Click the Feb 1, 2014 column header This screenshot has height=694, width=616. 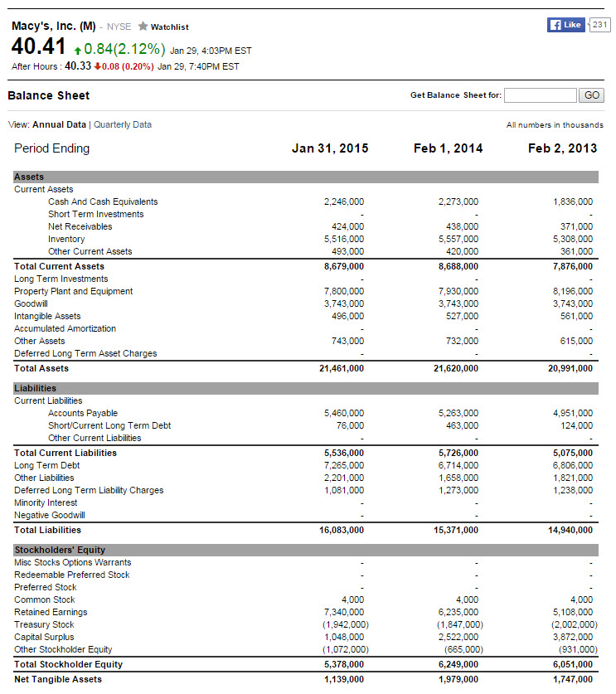coord(448,148)
